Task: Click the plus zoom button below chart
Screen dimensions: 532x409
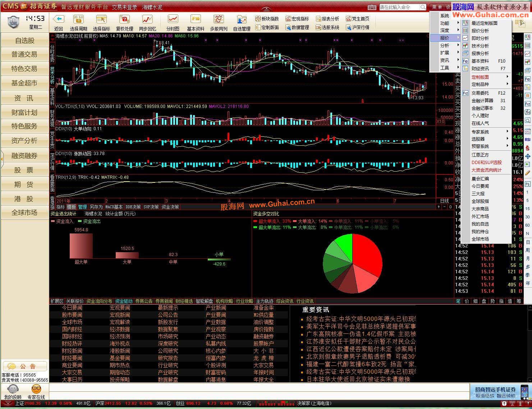Action: pyautogui.click(x=439, y=207)
